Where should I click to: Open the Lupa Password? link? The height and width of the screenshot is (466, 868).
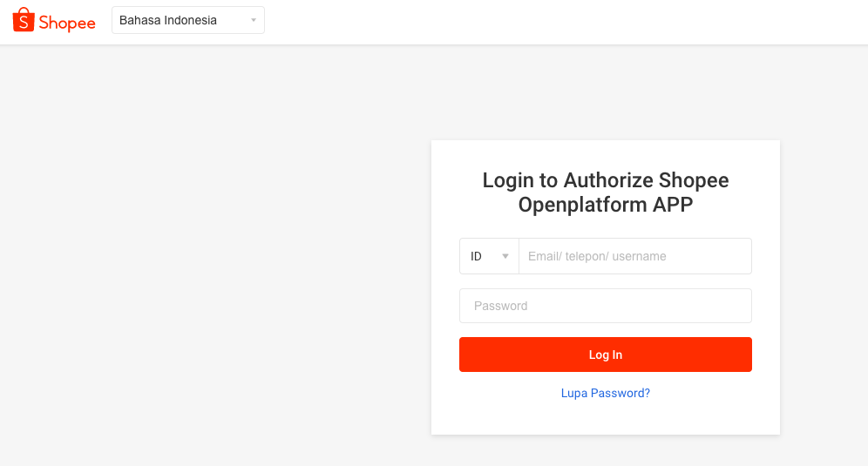[x=606, y=393]
